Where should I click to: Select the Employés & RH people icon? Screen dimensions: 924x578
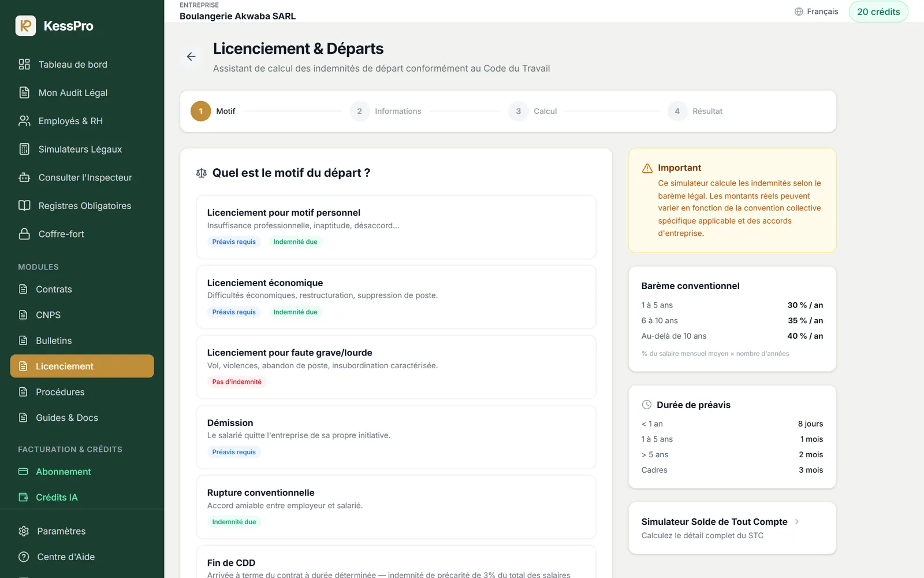(x=24, y=121)
